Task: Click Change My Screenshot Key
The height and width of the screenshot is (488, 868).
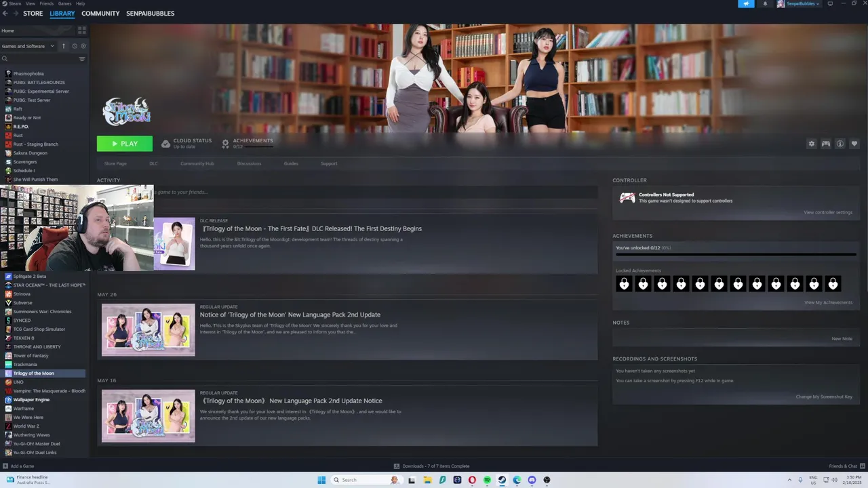Action: coord(824,396)
